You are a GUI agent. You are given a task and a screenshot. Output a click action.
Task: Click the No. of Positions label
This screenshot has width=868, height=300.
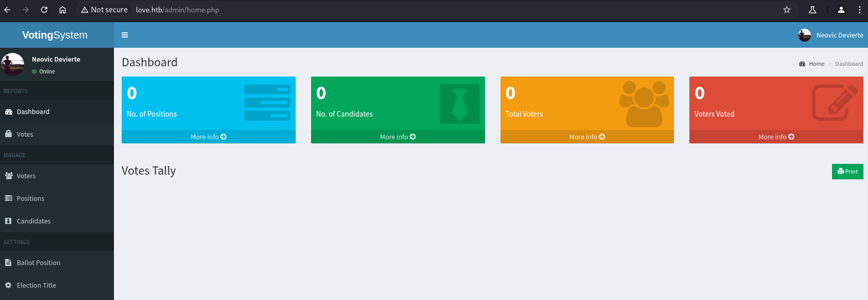coord(152,114)
